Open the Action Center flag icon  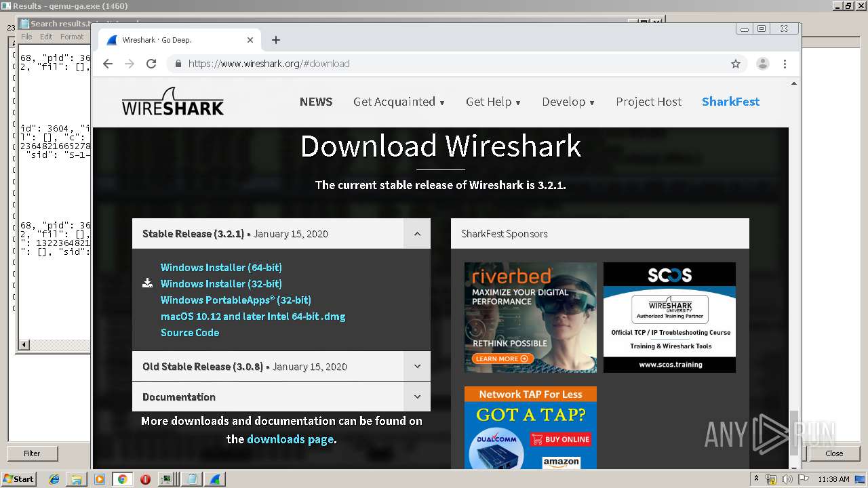(x=804, y=479)
